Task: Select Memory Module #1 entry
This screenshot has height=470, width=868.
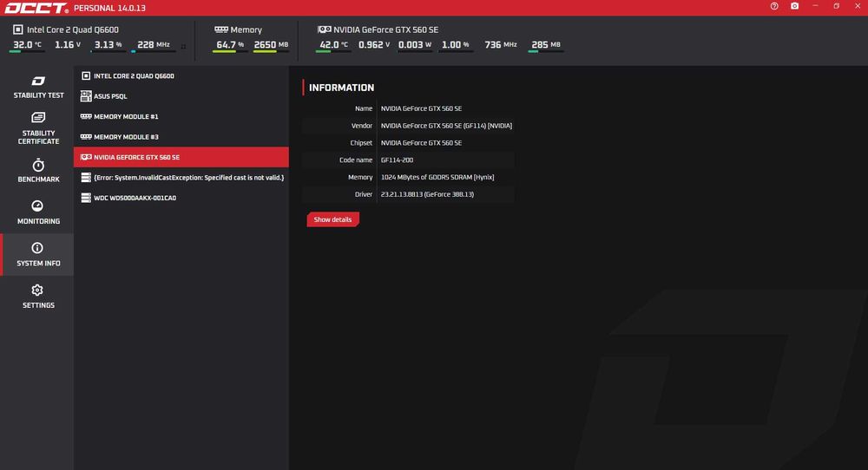Action: pos(181,117)
